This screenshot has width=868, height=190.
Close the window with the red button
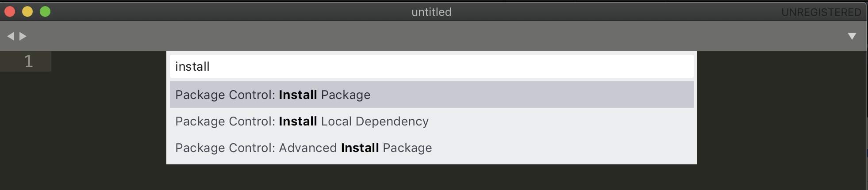click(10, 12)
